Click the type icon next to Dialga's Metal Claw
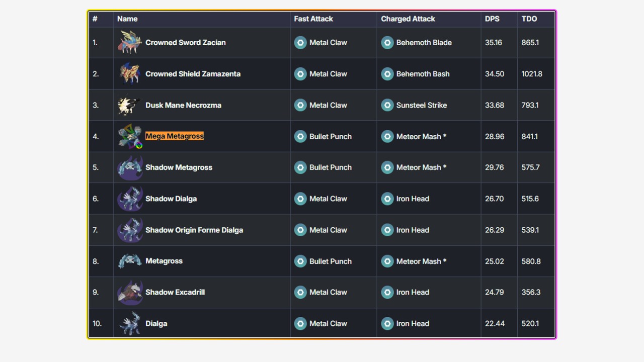The height and width of the screenshot is (362, 644). click(x=300, y=324)
